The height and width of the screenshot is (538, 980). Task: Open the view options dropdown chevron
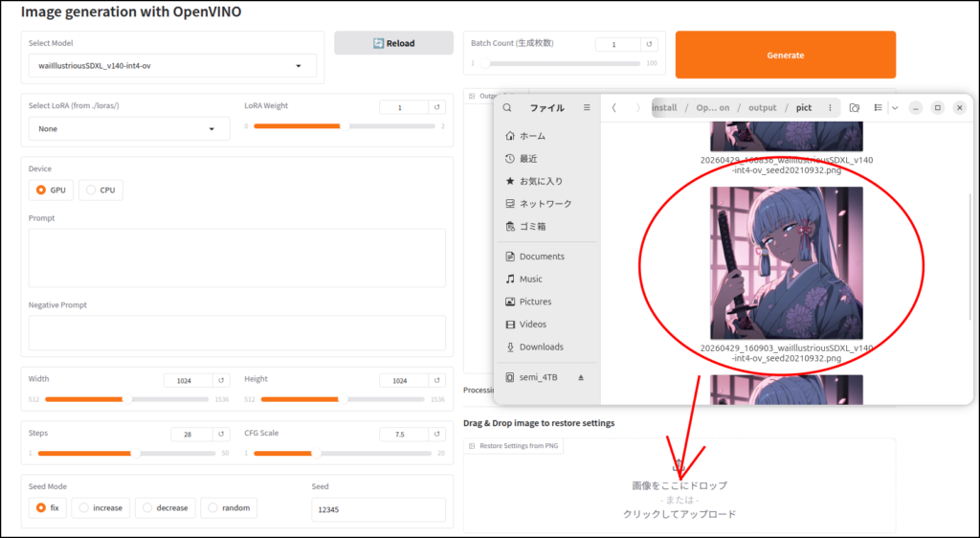coord(895,108)
